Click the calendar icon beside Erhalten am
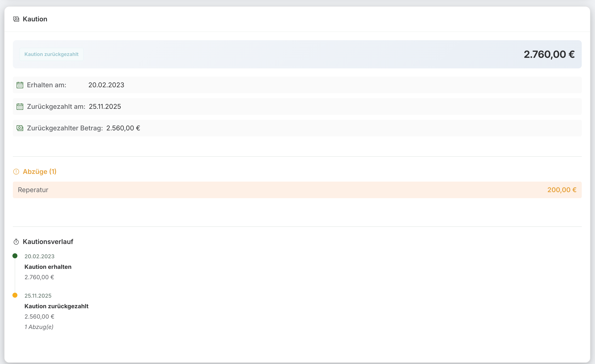This screenshot has height=364, width=595. (20, 85)
